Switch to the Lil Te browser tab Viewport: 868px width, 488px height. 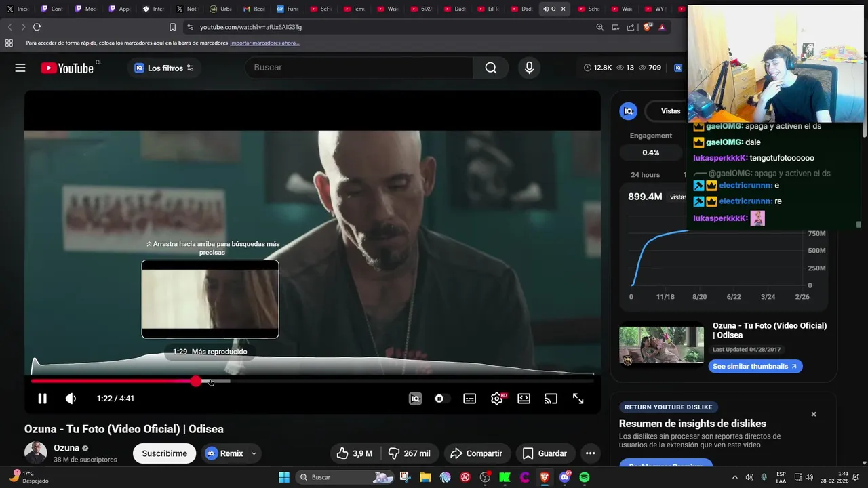tap(487, 9)
